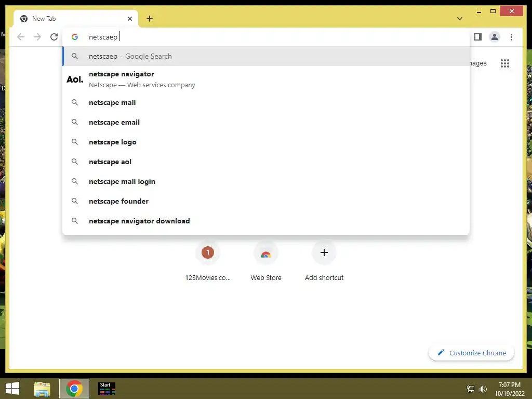Minimize the Chrome window
Viewport: 532px width, 399px height.
tap(479, 11)
